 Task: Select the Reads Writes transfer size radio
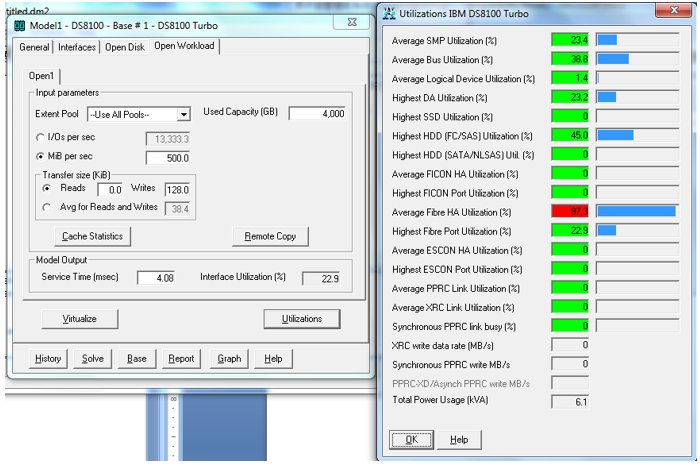tap(46, 188)
